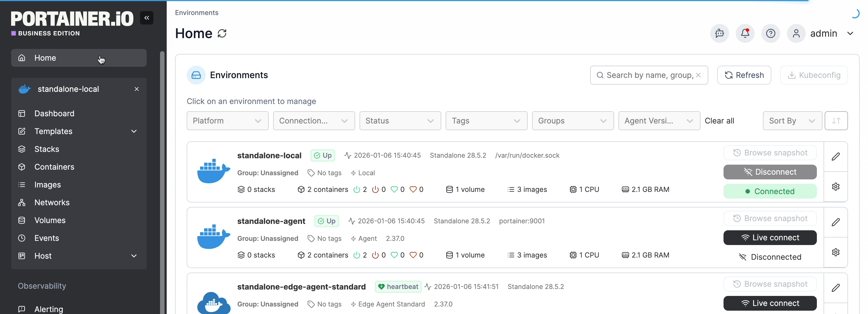Viewport: 868px width, 314px height.
Task: Click the Refresh button
Action: [744, 75]
